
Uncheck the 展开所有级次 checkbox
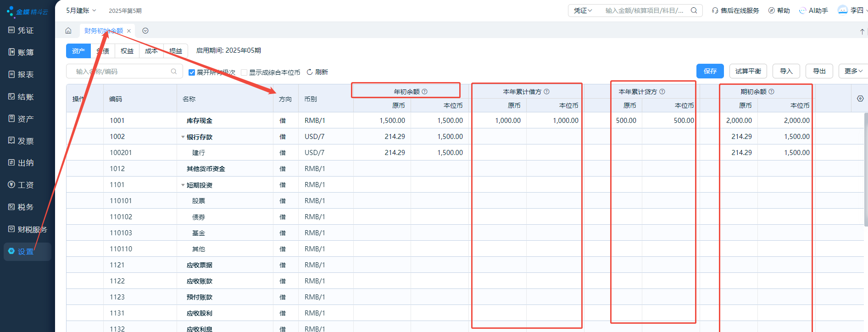point(192,72)
